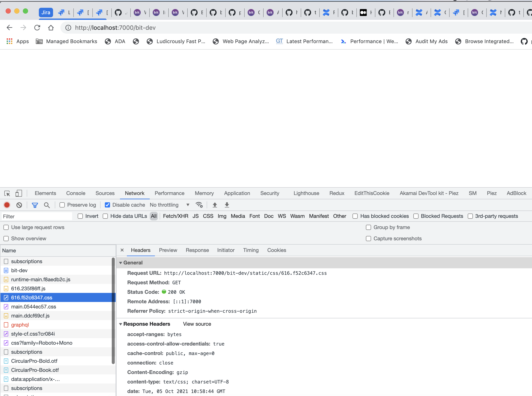Click Export HAR download icon
This screenshot has width=532, height=396.
coord(227,205)
